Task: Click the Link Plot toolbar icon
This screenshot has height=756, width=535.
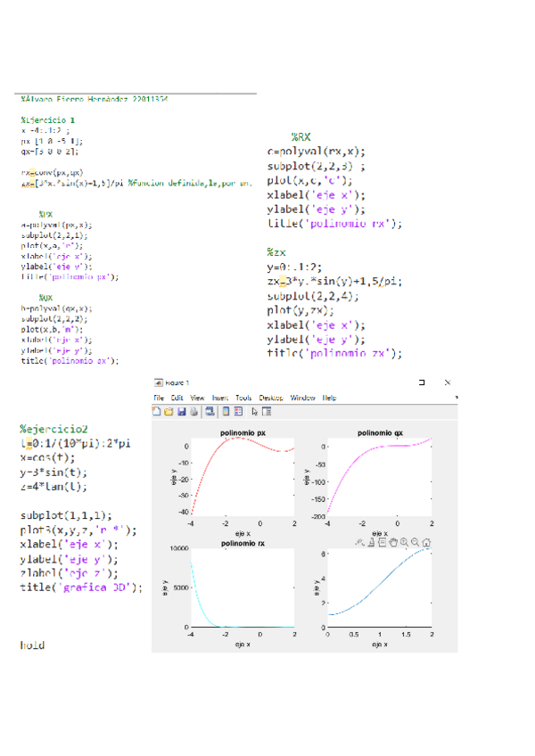Action: [x=210, y=412]
